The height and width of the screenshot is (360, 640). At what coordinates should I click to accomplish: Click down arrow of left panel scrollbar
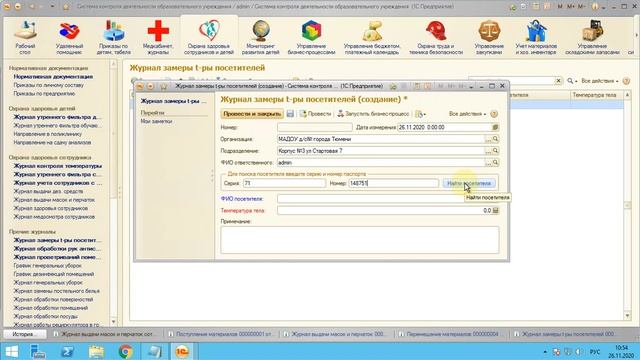pyautogui.click(x=113, y=322)
